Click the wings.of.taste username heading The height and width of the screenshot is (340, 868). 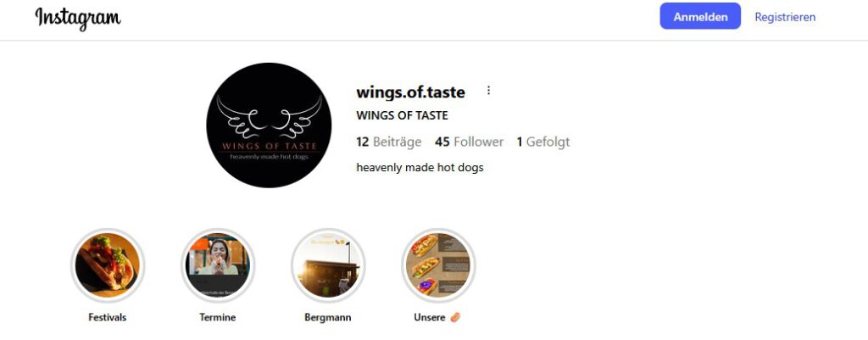pos(411,92)
